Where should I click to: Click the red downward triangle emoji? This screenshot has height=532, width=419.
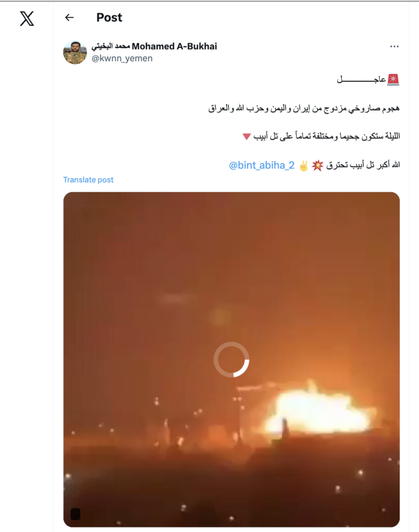pyautogui.click(x=247, y=137)
